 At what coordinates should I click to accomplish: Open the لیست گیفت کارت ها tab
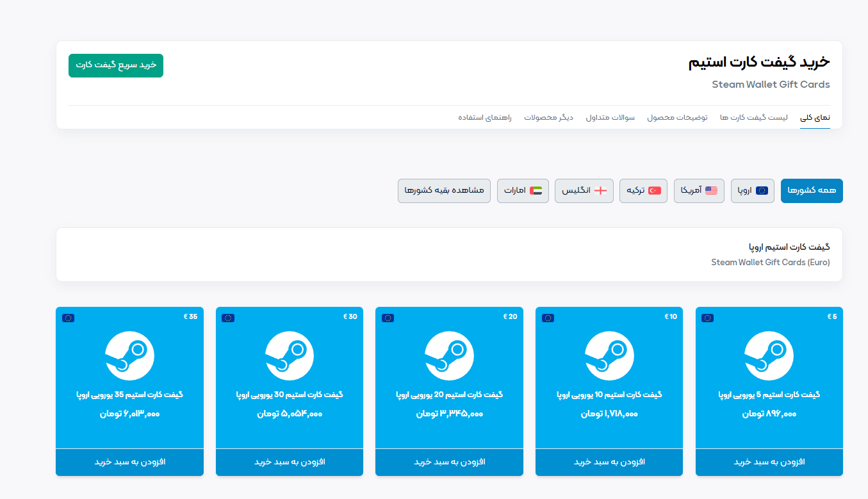tap(755, 117)
